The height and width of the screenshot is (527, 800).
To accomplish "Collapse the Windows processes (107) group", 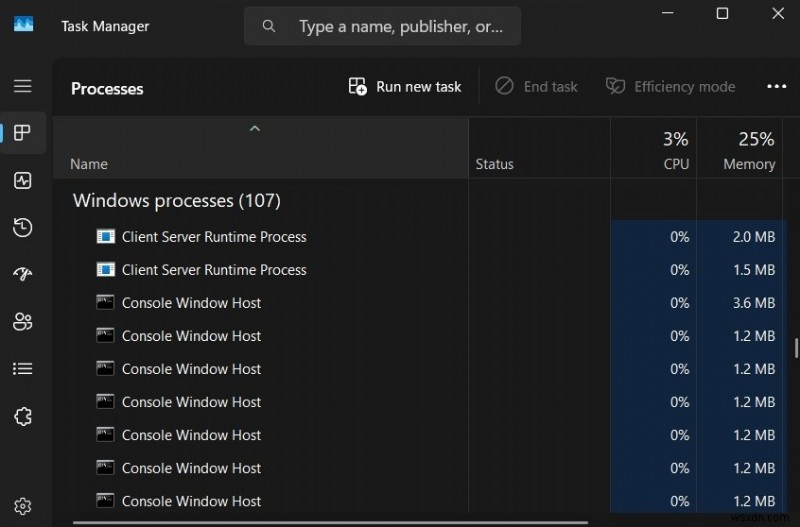I will point(177,200).
